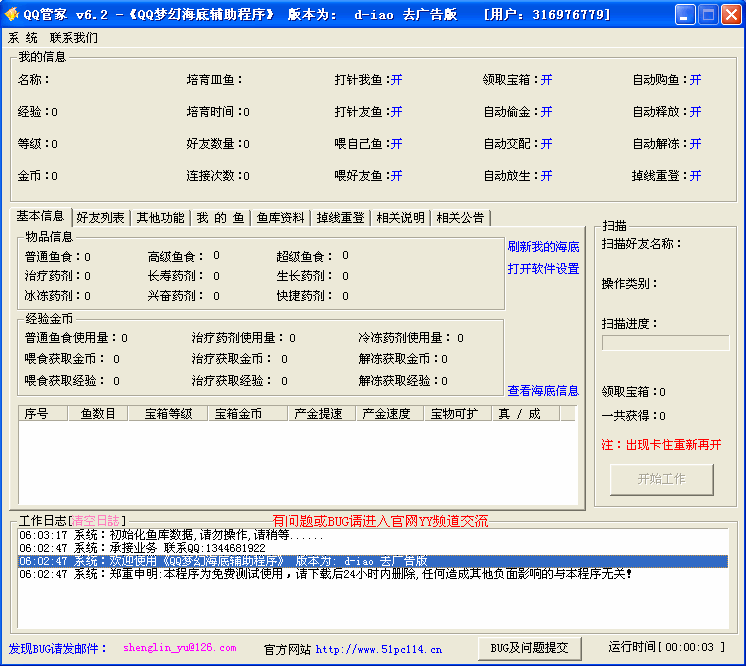Toggle 自动放生 switch showing 开

pyautogui.click(x=547, y=176)
